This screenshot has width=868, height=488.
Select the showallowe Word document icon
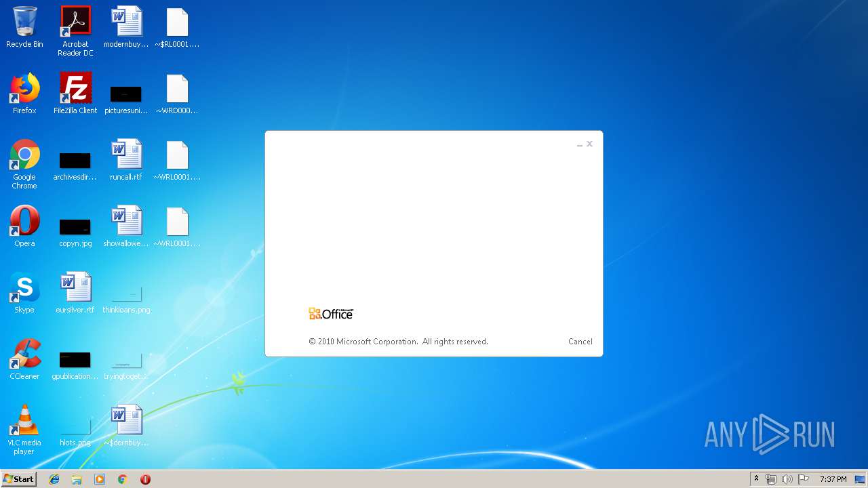click(126, 226)
